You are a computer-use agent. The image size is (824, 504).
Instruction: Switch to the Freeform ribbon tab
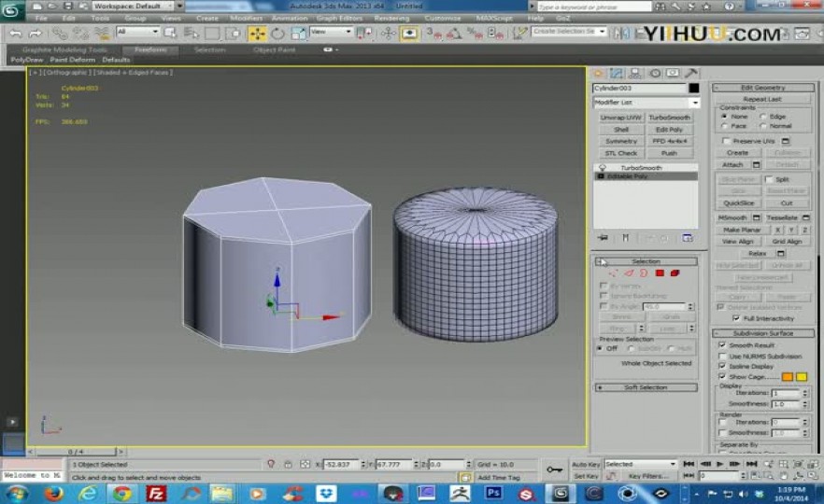click(x=150, y=49)
